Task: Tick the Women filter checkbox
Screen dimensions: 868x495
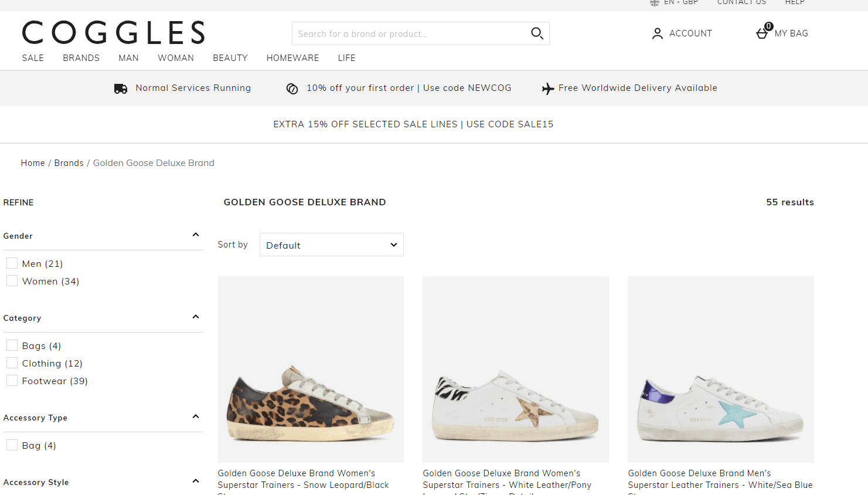Action: pyautogui.click(x=12, y=280)
